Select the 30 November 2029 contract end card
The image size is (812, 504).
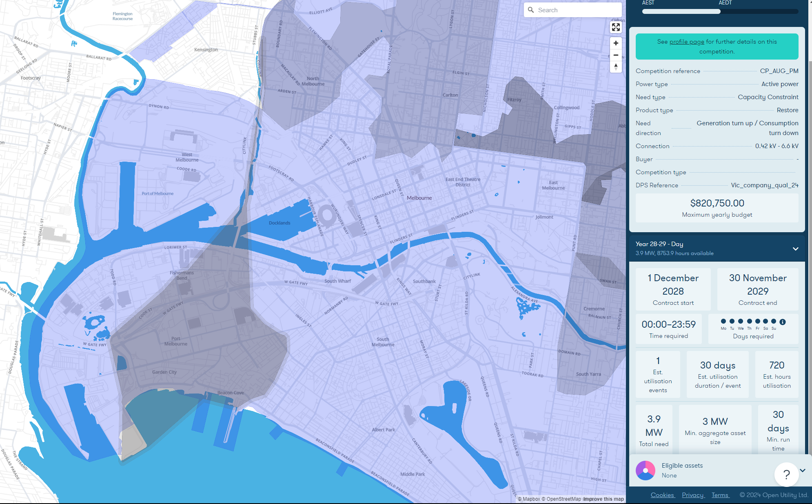(x=758, y=289)
